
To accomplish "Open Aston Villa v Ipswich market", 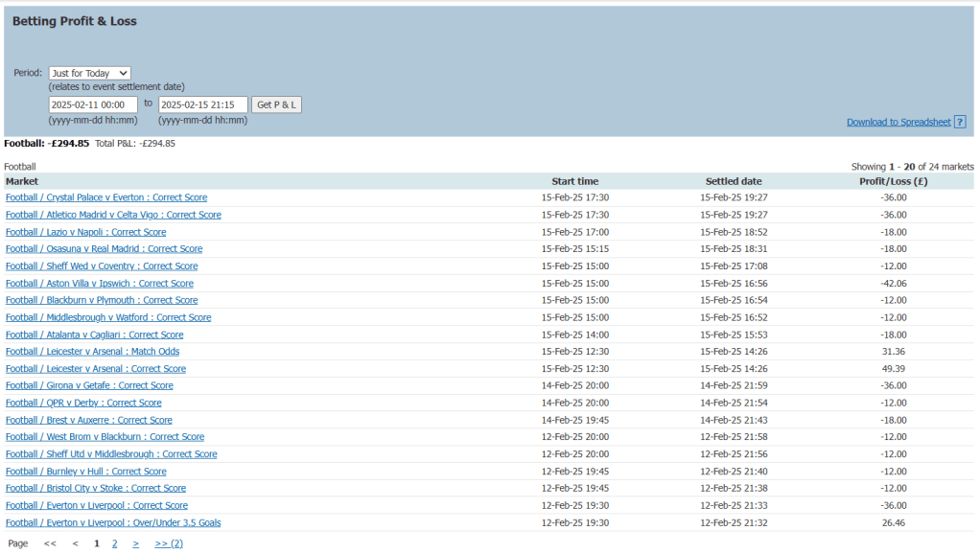I will tap(100, 284).
